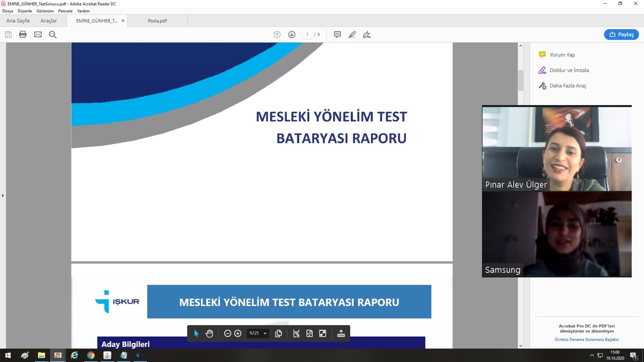Open the Görünüm menu

pyautogui.click(x=45, y=11)
